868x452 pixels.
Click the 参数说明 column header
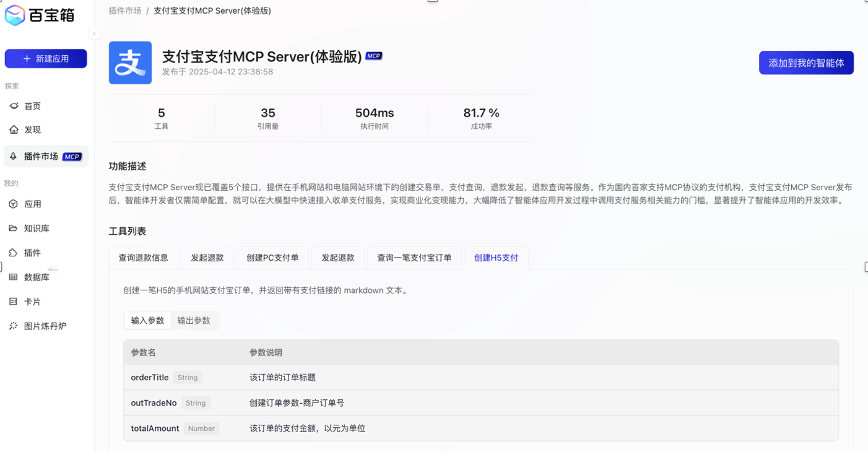(x=266, y=352)
